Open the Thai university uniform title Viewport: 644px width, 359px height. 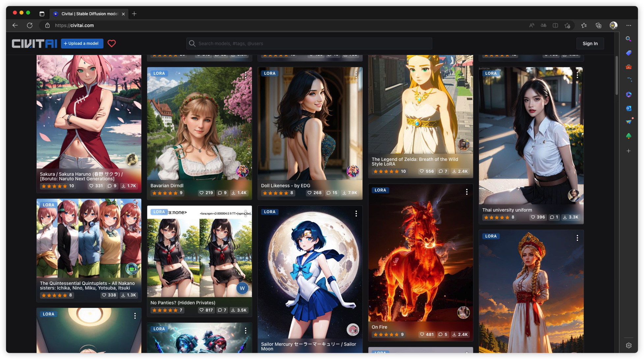(507, 210)
